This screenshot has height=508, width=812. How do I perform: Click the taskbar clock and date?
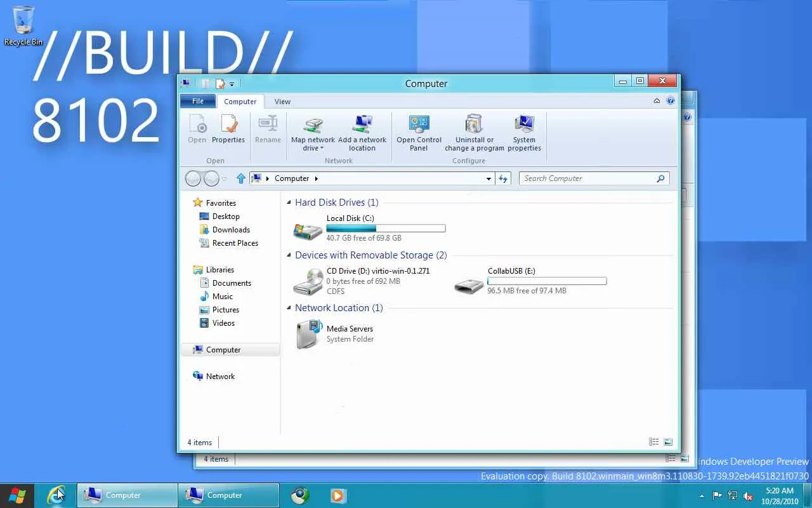(780, 495)
